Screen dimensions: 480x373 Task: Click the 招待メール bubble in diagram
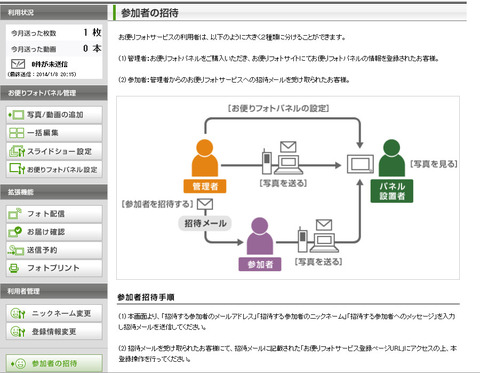tap(205, 223)
